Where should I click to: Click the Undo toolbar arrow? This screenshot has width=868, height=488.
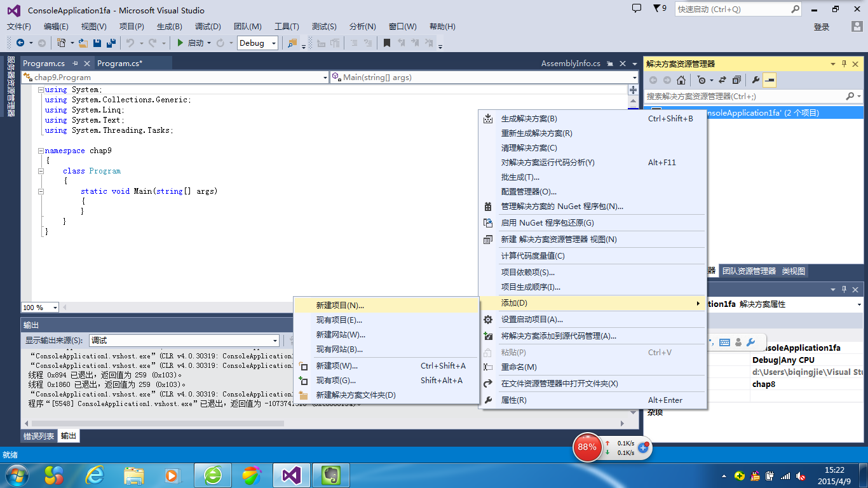click(x=130, y=43)
